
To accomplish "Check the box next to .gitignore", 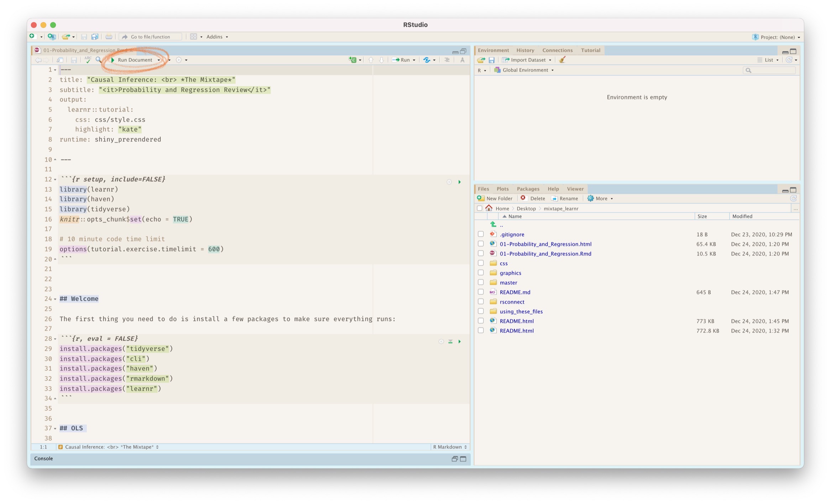I will 481,234.
